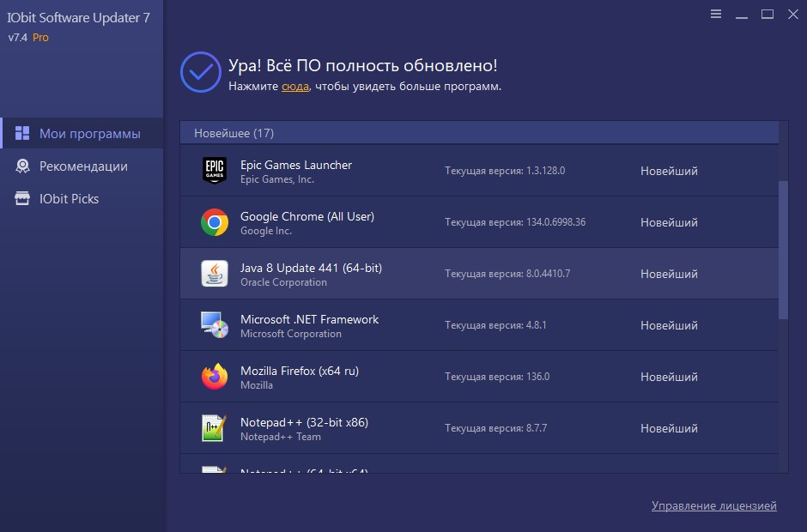807x532 pixels.
Task: Click the Oracle Corporation publisher text
Action: tap(283, 282)
